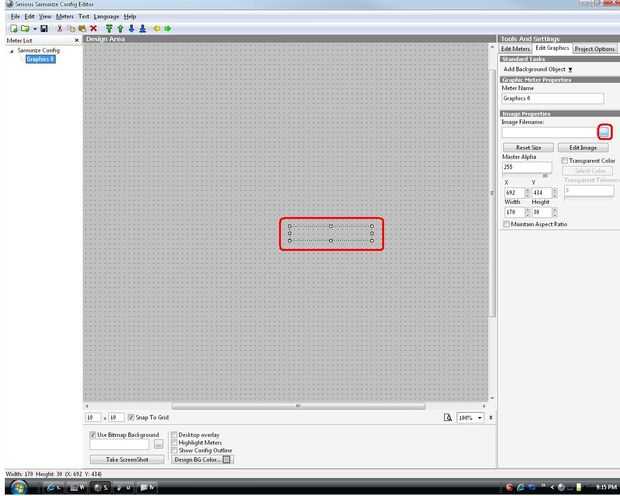Image resolution: width=620 pixels, height=496 pixels.
Task: Click the Copy toolbar icon
Action: (x=72, y=28)
